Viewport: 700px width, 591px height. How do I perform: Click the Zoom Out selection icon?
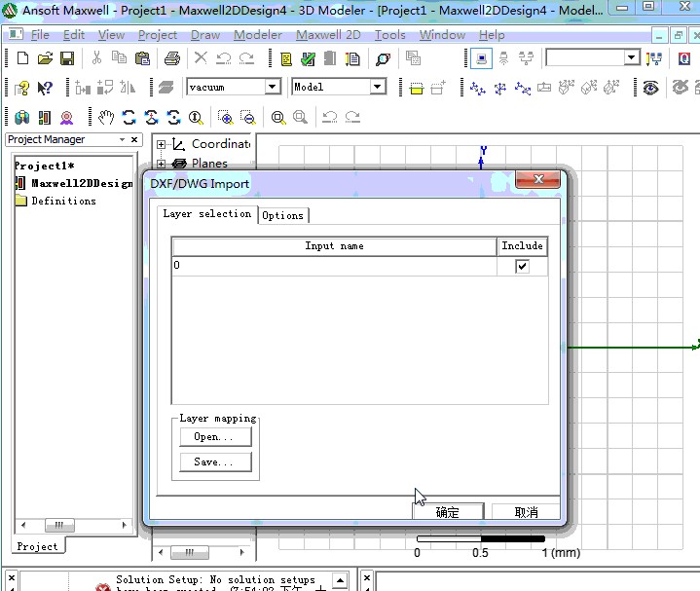[x=247, y=118]
